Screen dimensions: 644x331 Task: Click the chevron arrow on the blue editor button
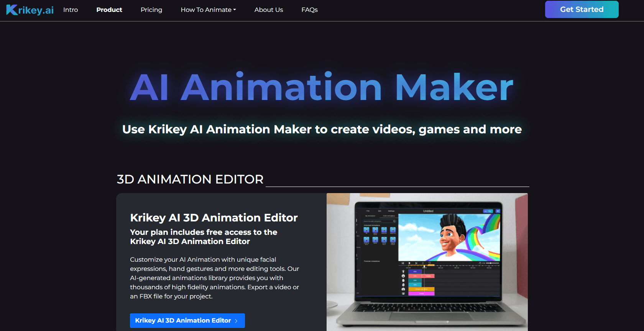236,321
